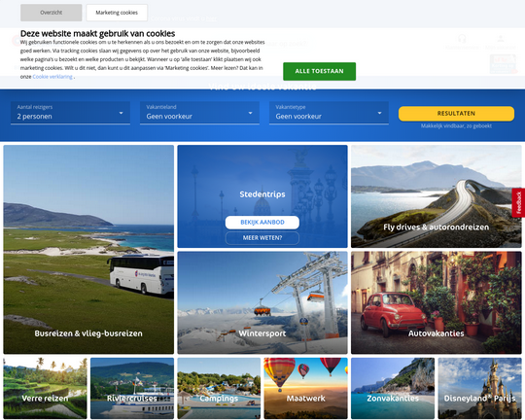Click Bekijk aanbod on Stedentrips tile
The image size is (525, 420).
pyautogui.click(x=262, y=223)
